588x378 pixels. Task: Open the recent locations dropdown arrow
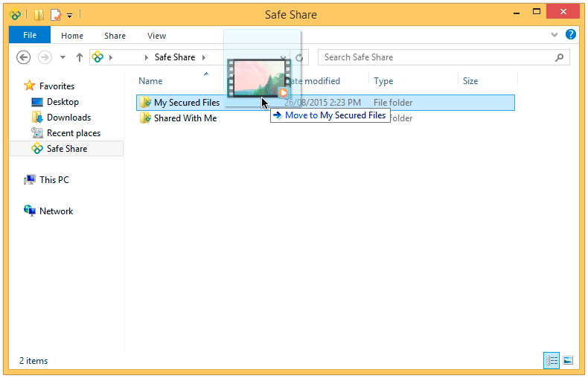63,57
